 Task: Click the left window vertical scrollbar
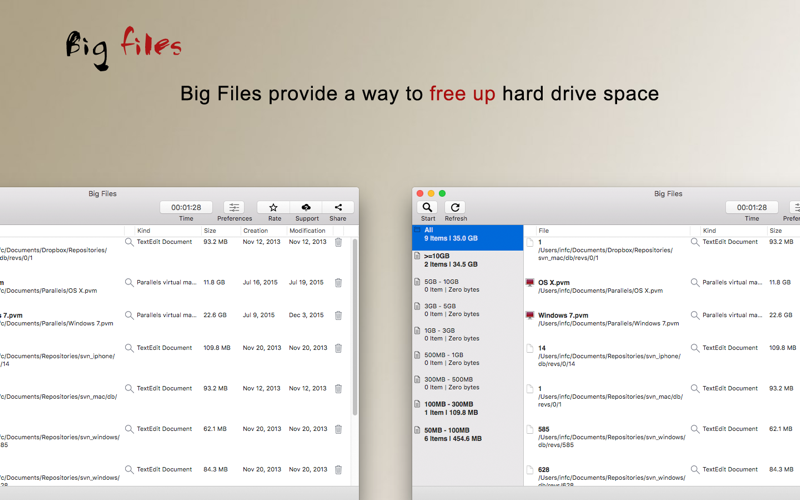click(x=355, y=327)
